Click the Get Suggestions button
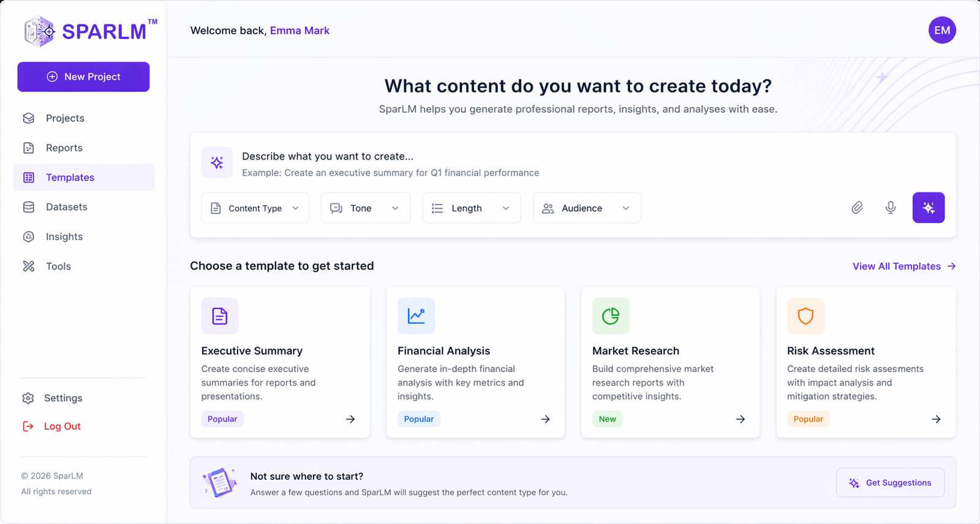The width and height of the screenshot is (980, 524). (x=890, y=483)
